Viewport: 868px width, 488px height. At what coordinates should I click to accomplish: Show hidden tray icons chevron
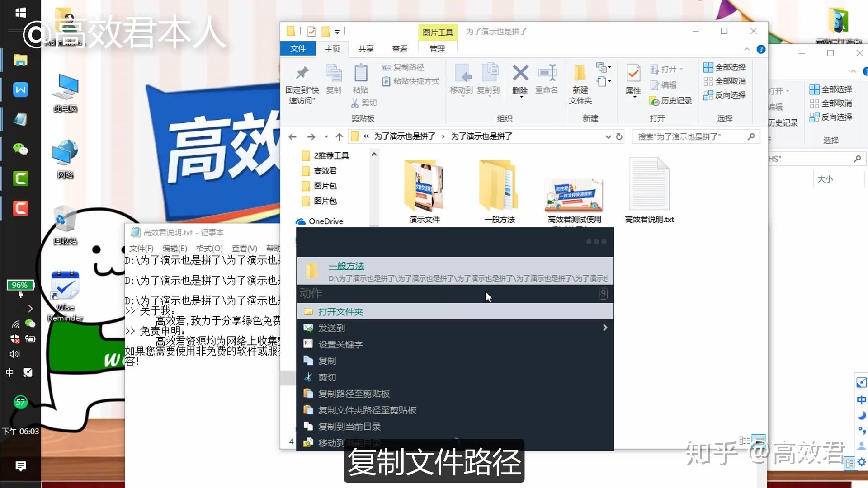(30, 309)
